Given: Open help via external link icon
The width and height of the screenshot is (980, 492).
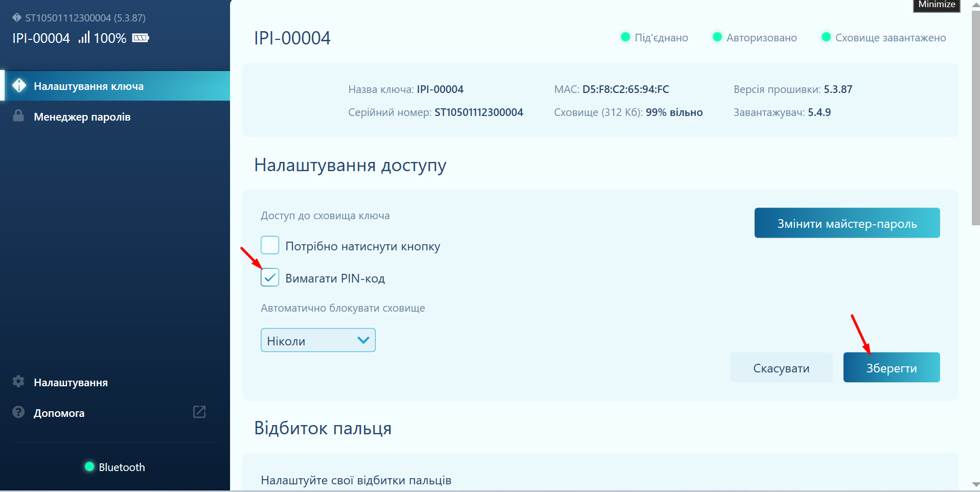Looking at the screenshot, I should (199, 412).
